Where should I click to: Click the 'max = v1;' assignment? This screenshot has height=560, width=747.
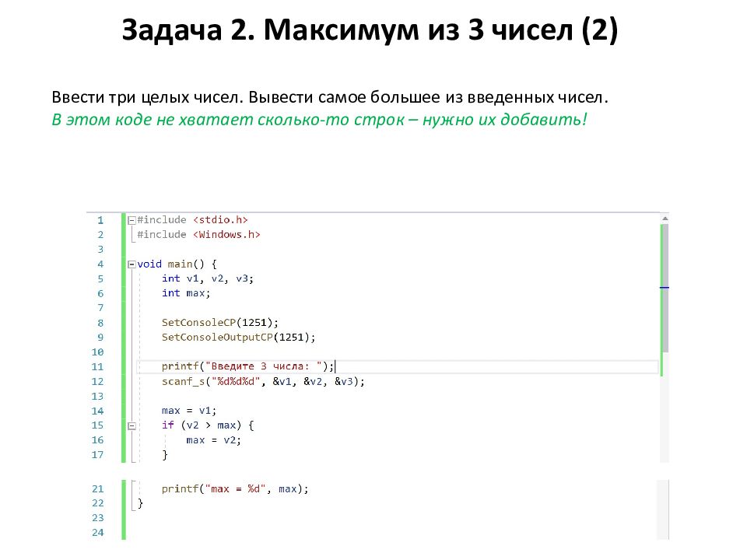pos(189,411)
